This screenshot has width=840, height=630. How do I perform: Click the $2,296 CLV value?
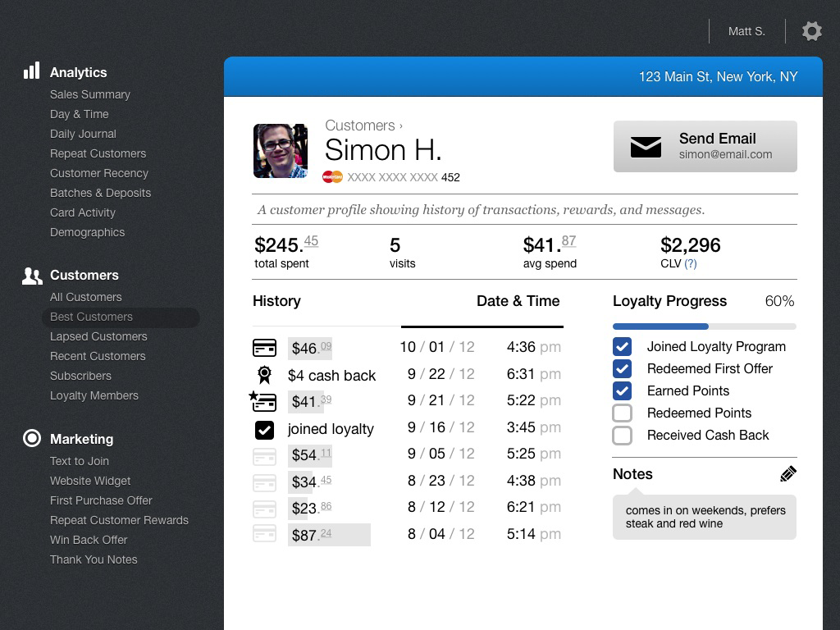coord(691,245)
